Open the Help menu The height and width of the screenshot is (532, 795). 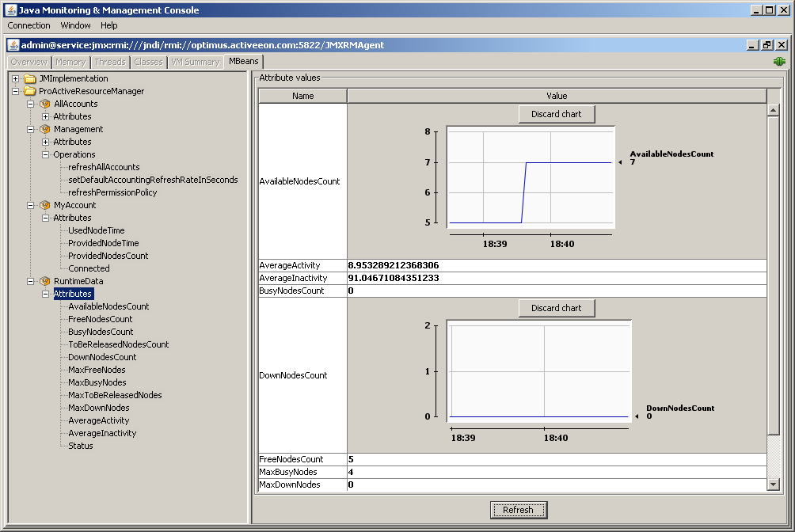click(x=109, y=25)
